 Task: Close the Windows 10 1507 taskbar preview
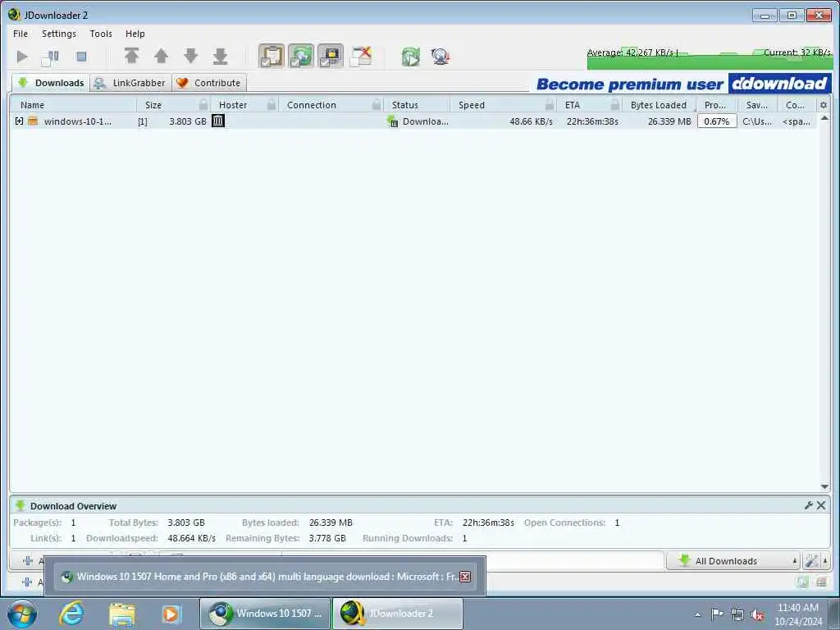[466, 577]
